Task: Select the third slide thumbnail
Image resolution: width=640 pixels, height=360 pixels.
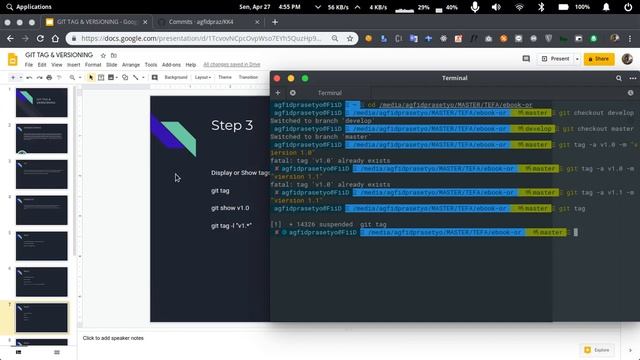Action: coord(42,174)
